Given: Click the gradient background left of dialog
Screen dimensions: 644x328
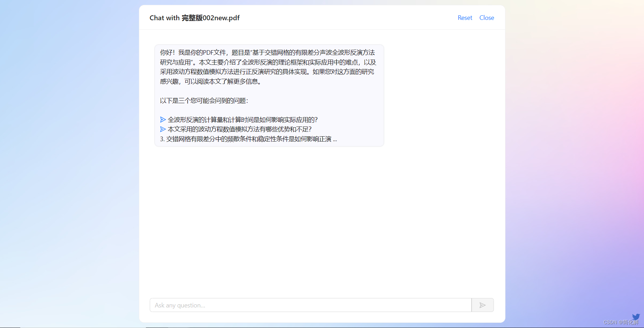Looking at the screenshot, I should tap(70, 164).
